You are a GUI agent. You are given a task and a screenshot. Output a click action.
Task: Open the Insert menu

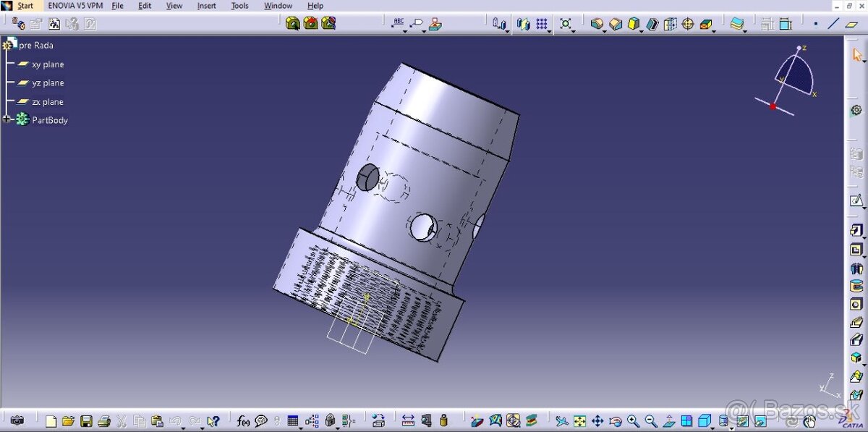[x=207, y=5]
